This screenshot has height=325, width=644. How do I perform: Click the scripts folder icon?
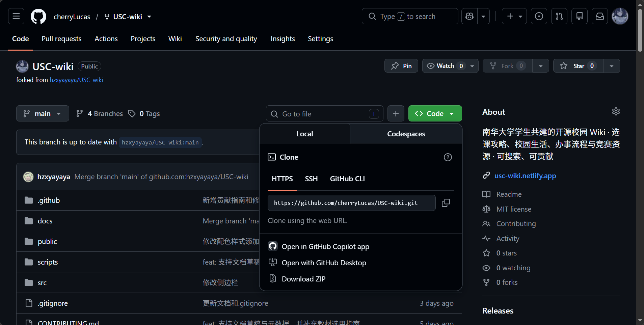click(x=29, y=262)
